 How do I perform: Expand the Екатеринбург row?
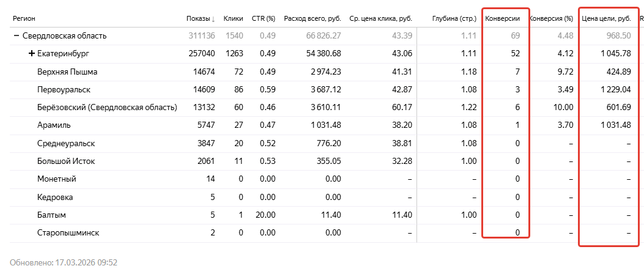click(x=32, y=54)
